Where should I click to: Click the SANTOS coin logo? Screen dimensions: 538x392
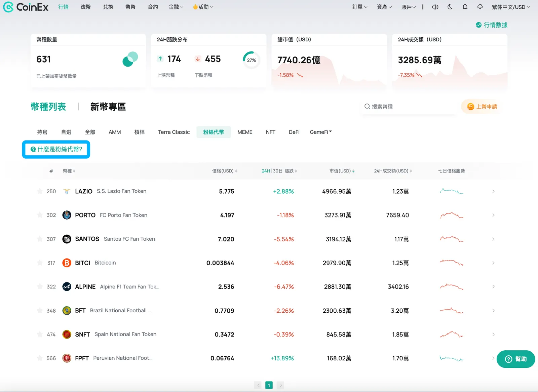click(x=67, y=239)
